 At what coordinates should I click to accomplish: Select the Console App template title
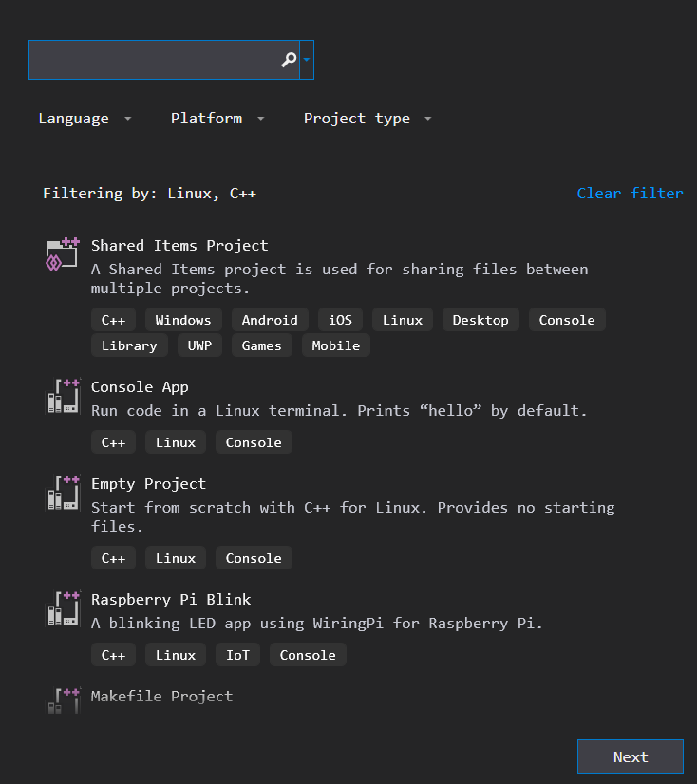point(140,387)
